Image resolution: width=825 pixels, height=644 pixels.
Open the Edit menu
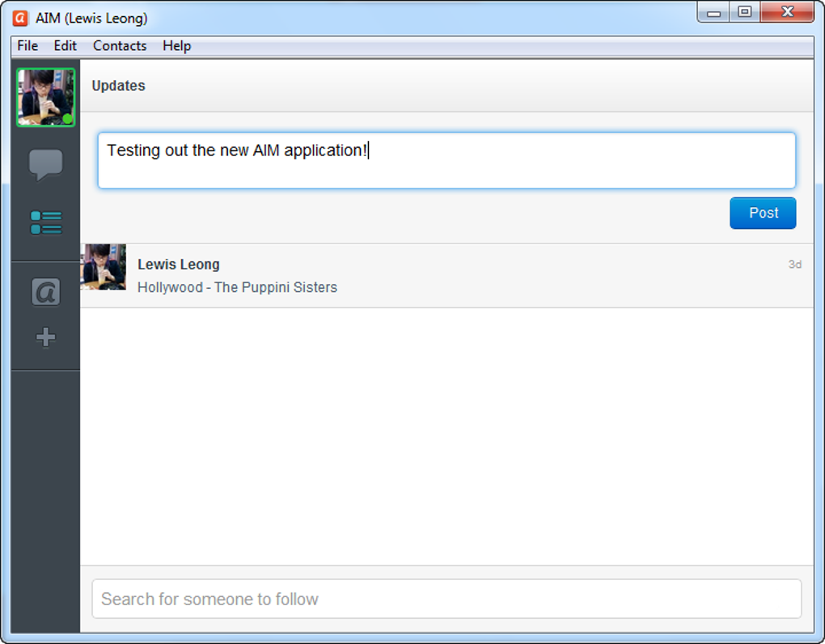(65, 46)
